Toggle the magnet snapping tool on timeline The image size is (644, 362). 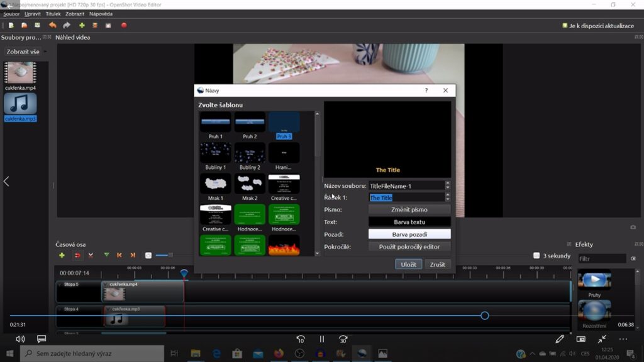pos(77,255)
